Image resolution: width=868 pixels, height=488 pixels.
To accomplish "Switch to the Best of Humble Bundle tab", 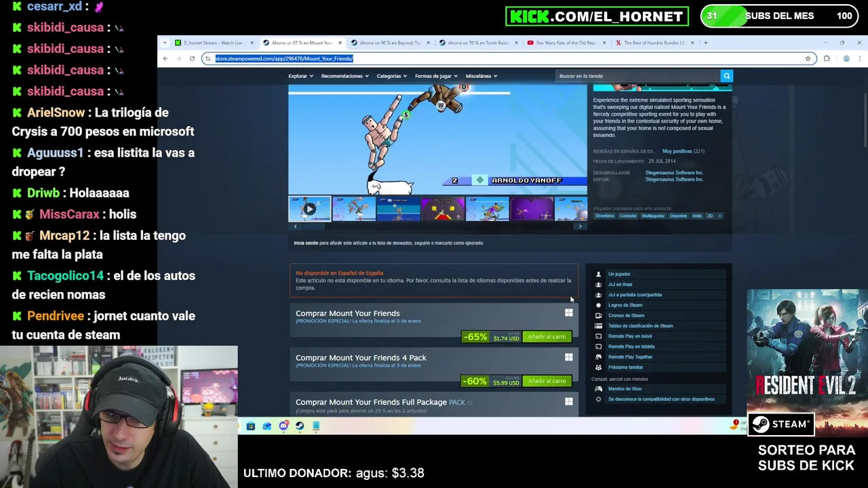I will [x=654, y=43].
